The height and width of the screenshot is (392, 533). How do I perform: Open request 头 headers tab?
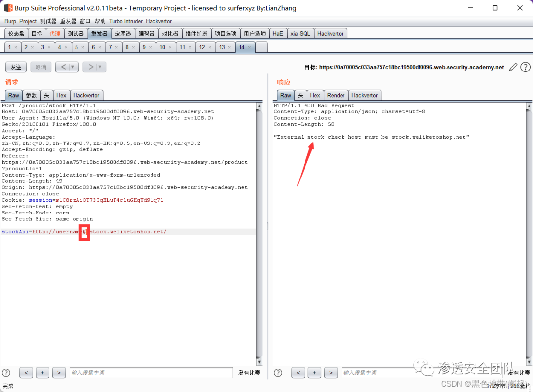tap(46, 95)
